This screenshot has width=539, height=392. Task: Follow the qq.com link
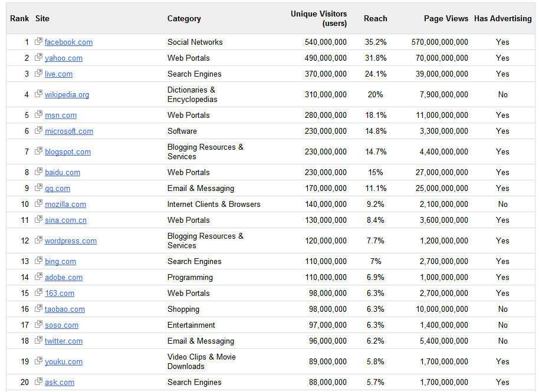(x=57, y=188)
